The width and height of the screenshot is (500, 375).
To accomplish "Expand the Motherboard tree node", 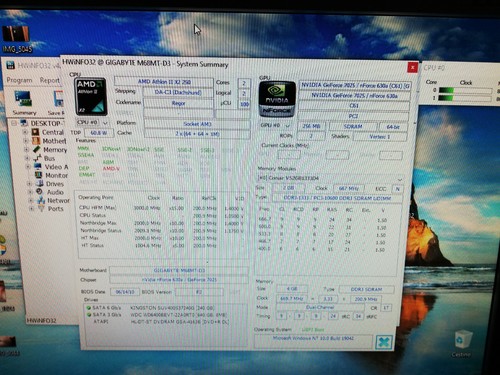I will (26, 141).
